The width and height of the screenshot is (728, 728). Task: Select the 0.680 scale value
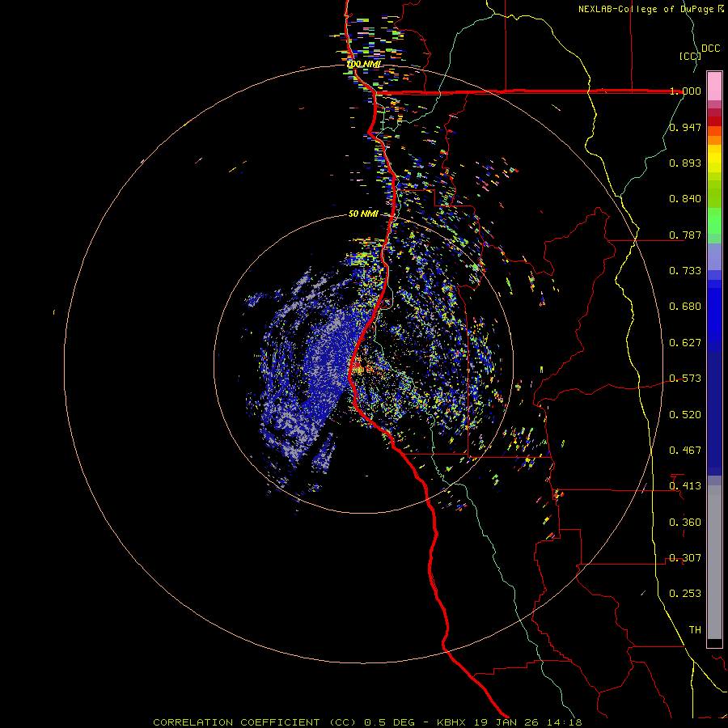685,307
